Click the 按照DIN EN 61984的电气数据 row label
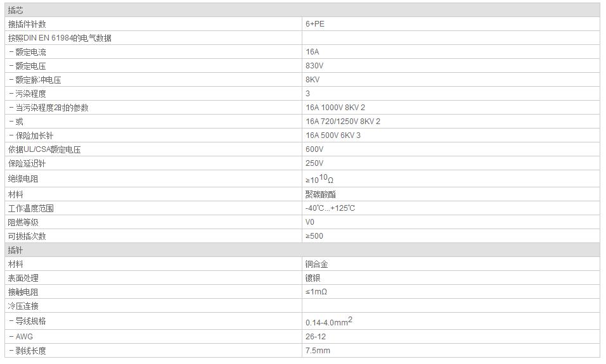The width and height of the screenshot is (606, 364). pos(60,38)
